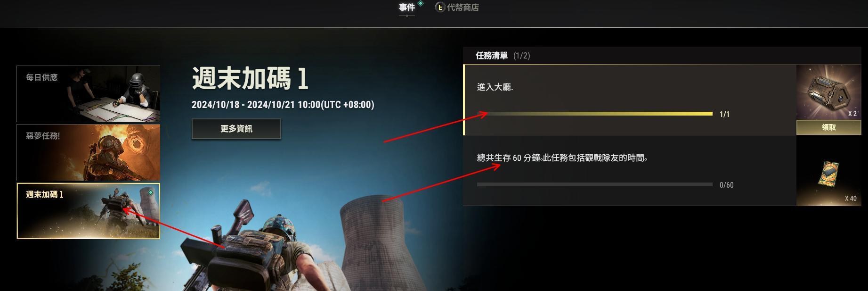The height and width of the screenshot is (291, 868).
Task: Click the E token coin icon
Action: (440, 8)
